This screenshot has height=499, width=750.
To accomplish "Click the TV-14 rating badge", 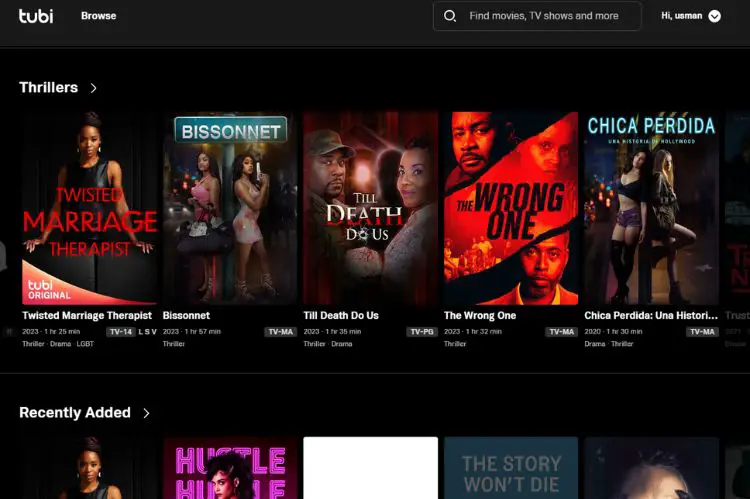I will [x=121, y=332].
